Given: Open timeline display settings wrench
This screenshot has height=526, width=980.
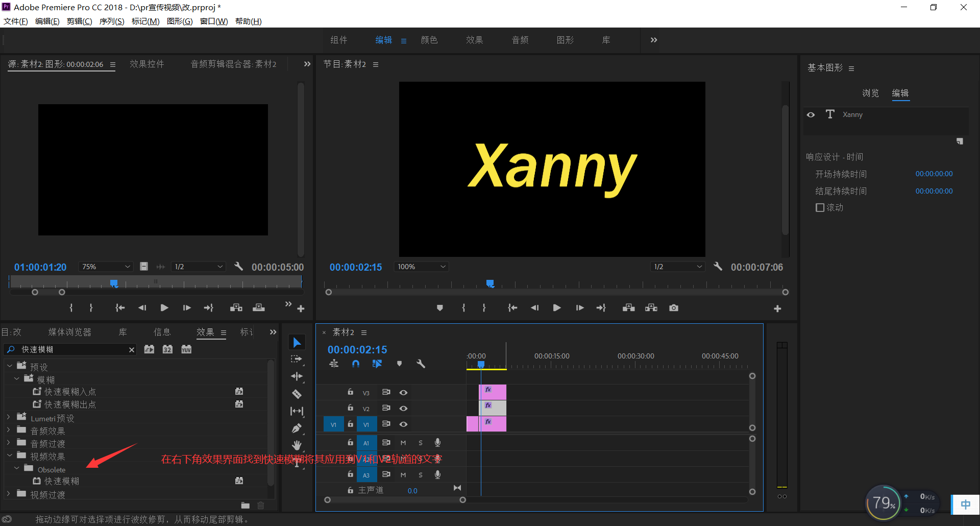Looking at the screenshot, I should [421, 364].
